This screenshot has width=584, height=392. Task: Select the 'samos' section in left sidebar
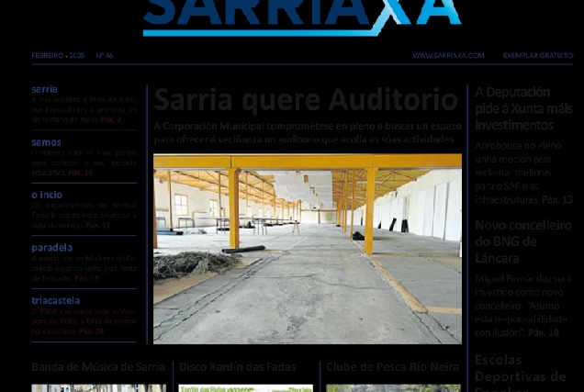pyautogui.click(x=46, y=142)
